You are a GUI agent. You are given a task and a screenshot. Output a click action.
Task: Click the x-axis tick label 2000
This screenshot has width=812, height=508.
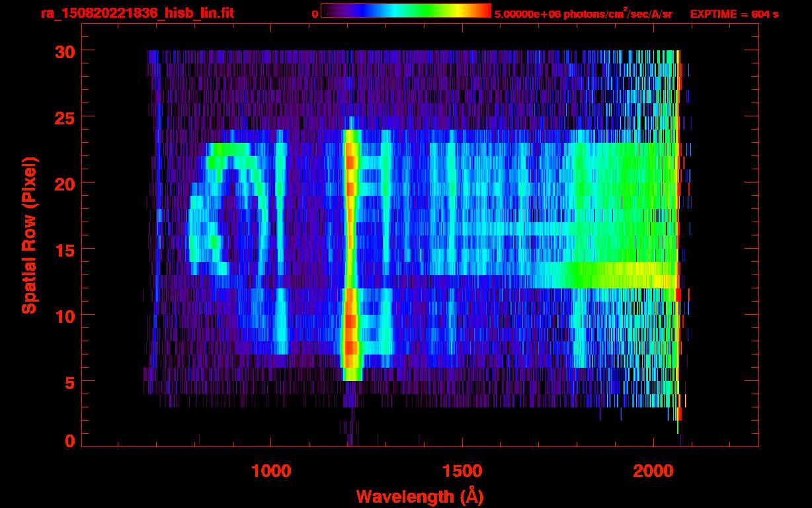[653, 471]
